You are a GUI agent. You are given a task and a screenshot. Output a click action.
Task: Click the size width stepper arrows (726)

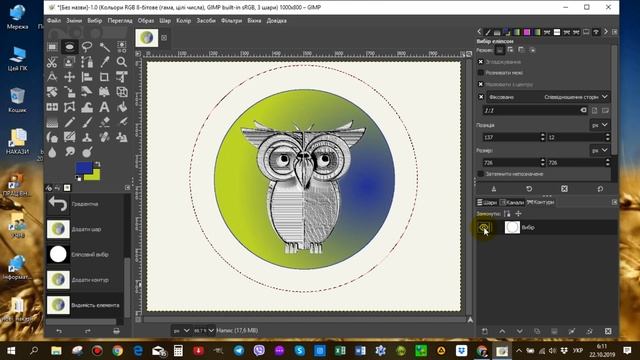(x=542, y=162)
